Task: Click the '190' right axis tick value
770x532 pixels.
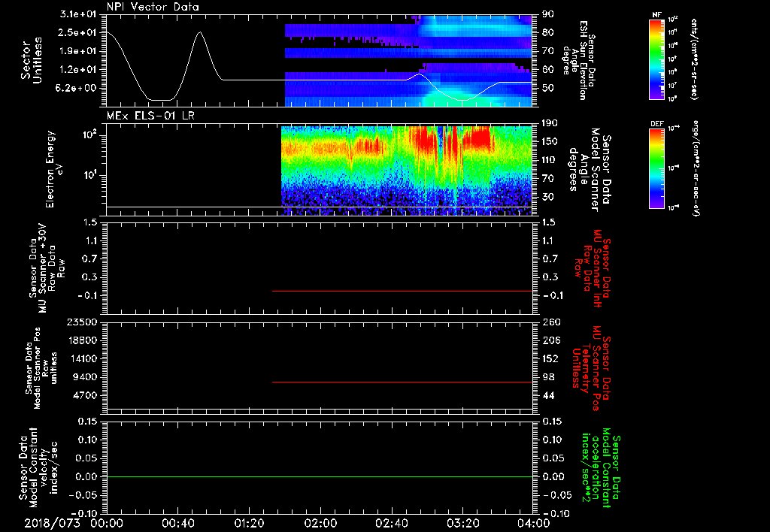Action: [x=551, y=122]
